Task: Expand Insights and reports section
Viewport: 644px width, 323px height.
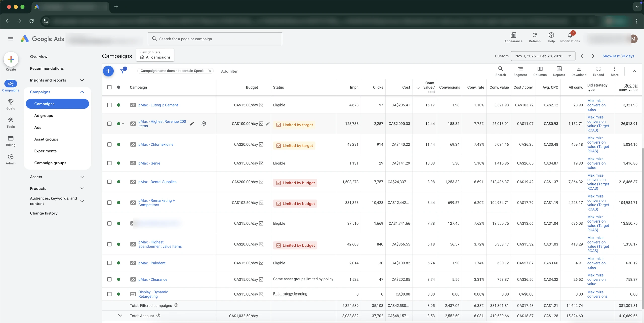Action: [82, 80]
